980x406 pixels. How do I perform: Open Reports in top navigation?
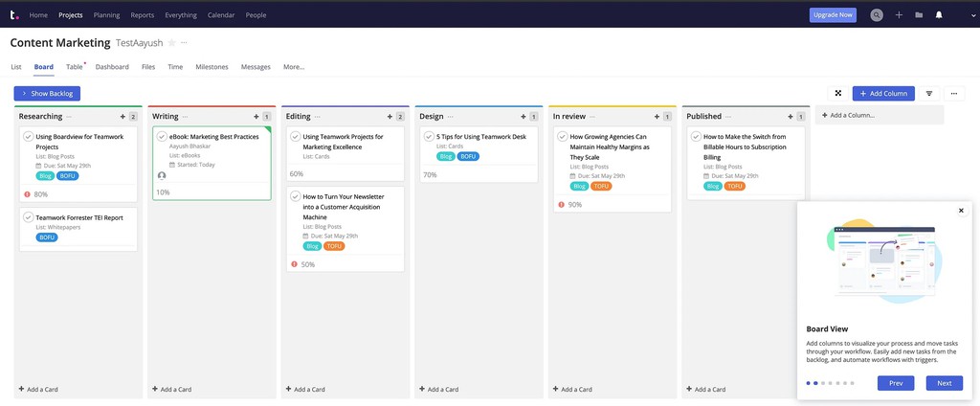click(x=143, y=15)
